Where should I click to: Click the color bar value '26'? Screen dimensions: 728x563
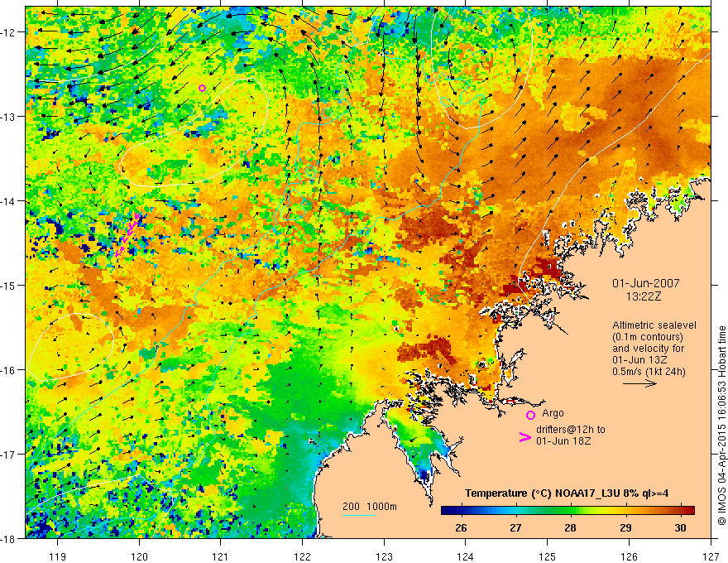[x=461, y=528]
